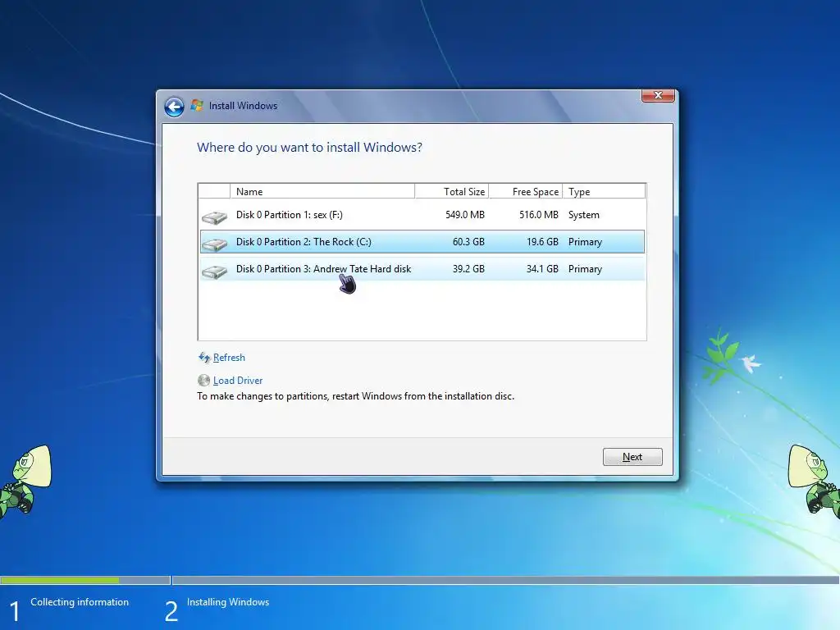Image resolution: width=840 pixels, height=630 pixels.
Task: Click Primary type for The Rock partition
Action: [585, 242]
